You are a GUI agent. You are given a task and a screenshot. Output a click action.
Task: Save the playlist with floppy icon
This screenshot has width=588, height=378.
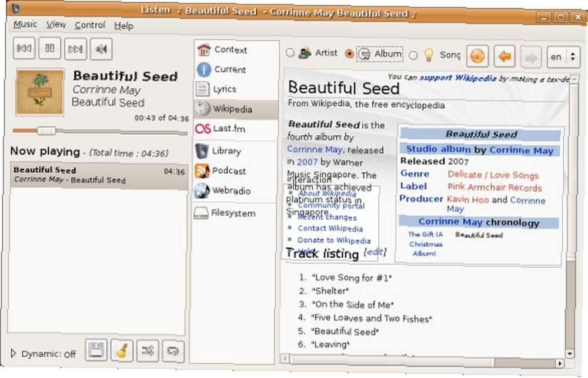[96, 350]
